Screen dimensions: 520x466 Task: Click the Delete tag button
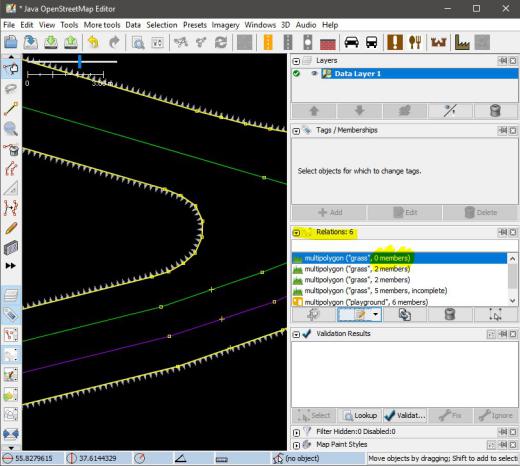pyautogui.click(x=480, y=212)
